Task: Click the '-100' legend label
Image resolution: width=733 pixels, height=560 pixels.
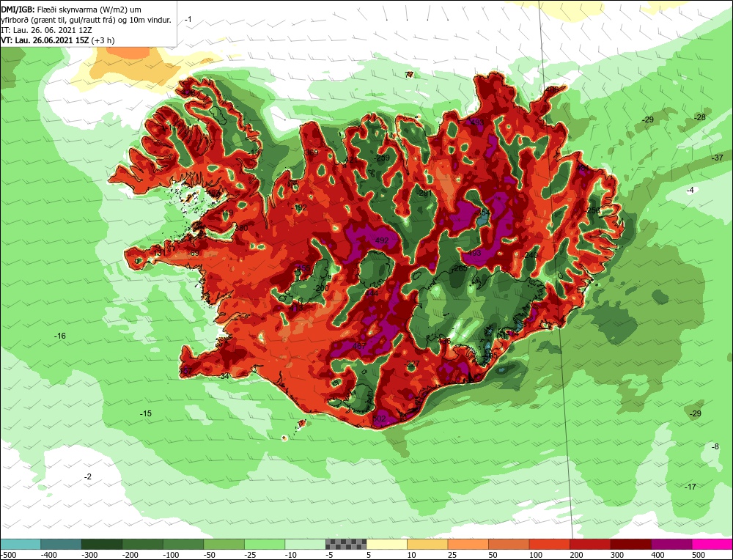Action: point(171,555)
